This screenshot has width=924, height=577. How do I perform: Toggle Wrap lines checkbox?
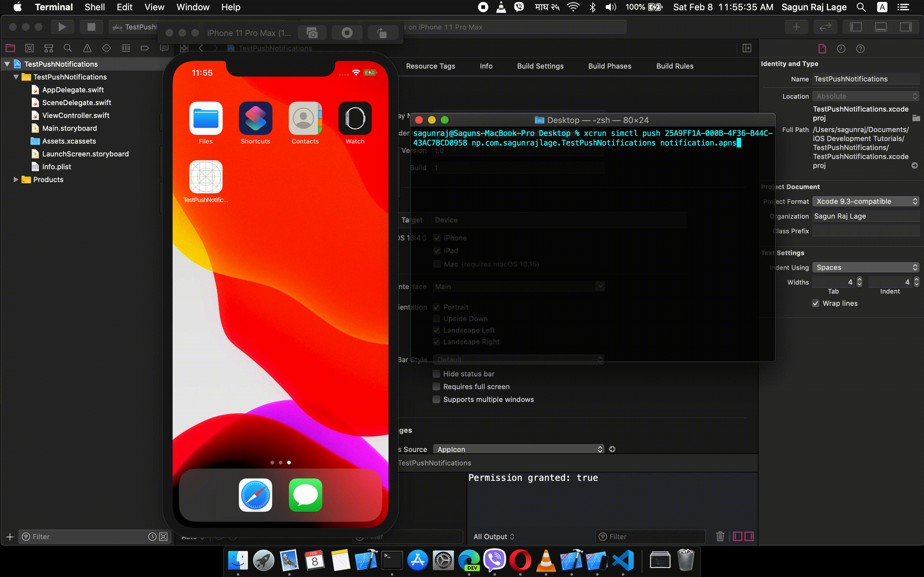click(x=816, y=303)
